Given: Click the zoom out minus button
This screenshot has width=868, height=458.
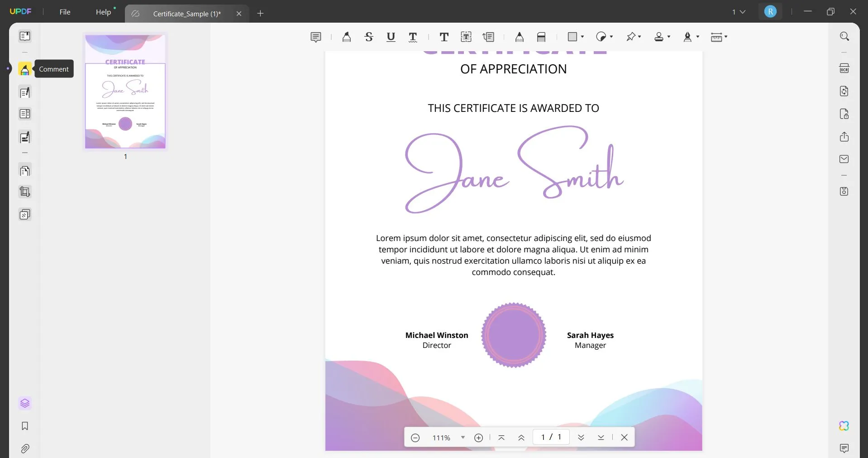Looking at the screenshot, I should pos(415,438).
